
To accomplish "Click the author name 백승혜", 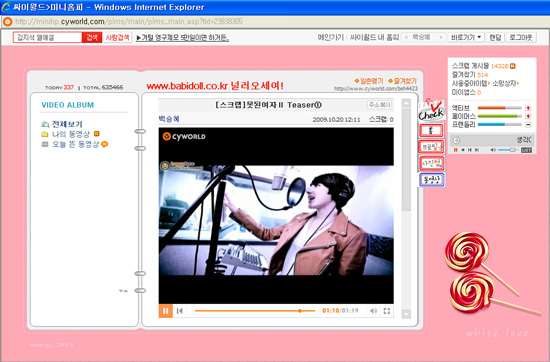I will point(169,119).
